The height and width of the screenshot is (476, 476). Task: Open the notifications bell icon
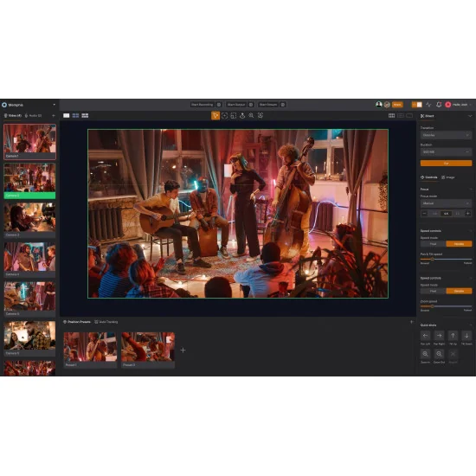pyautogui.click(x=439, y=105)
